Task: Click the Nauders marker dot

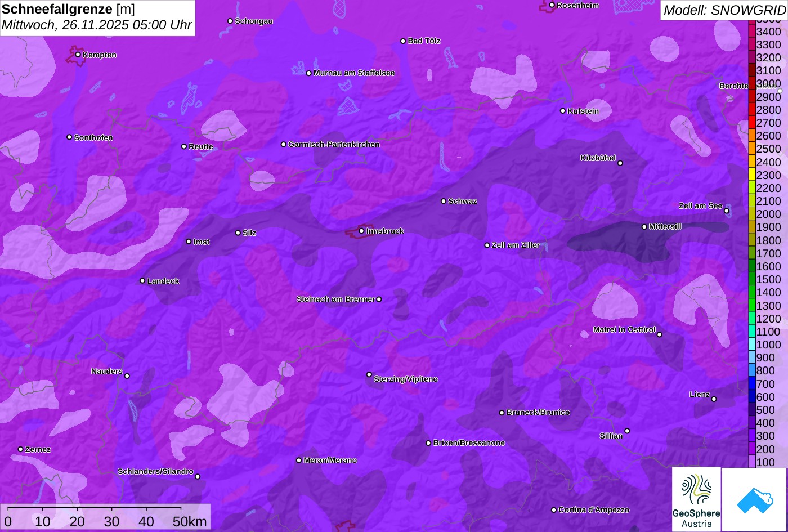Action: (x=127, y=376)
